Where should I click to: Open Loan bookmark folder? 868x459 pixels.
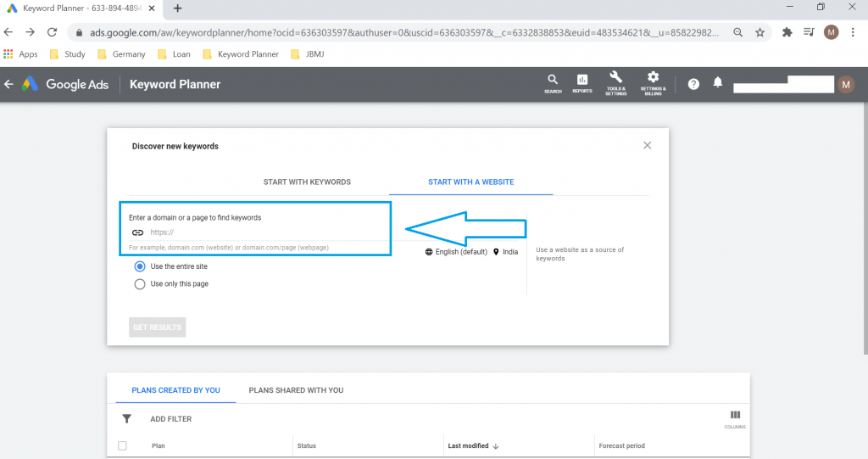174,53
